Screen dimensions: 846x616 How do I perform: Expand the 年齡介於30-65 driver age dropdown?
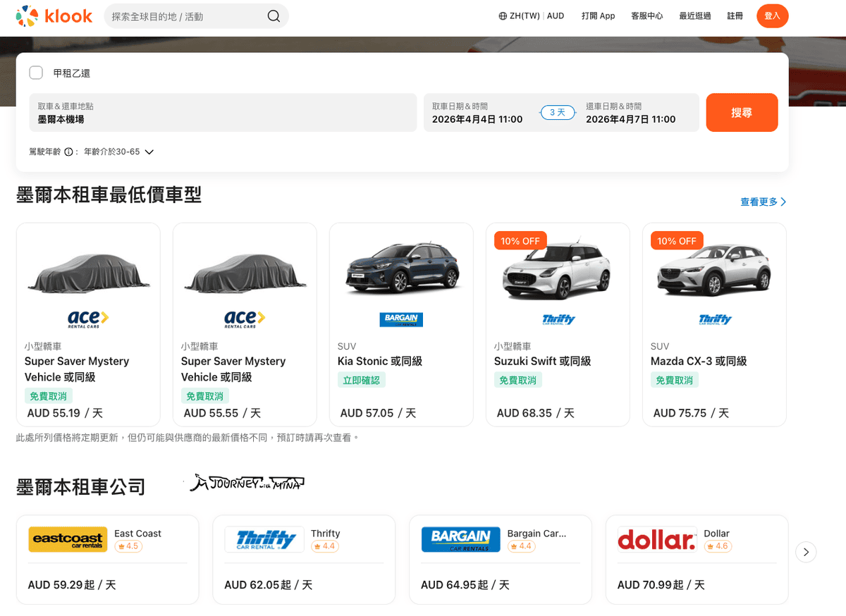point(119,152)
